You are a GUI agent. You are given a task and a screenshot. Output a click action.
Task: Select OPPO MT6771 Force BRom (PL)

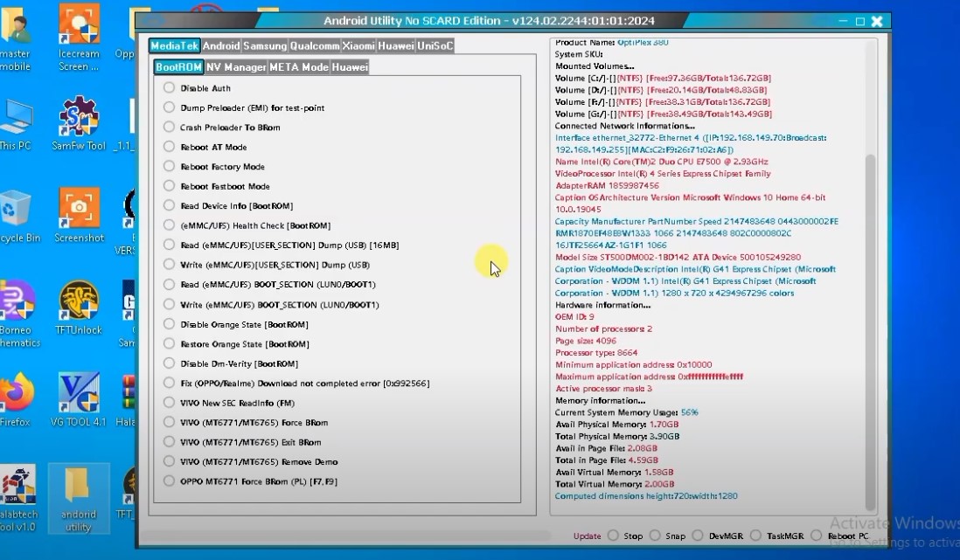pyautogui.click(x=169, y=480)
